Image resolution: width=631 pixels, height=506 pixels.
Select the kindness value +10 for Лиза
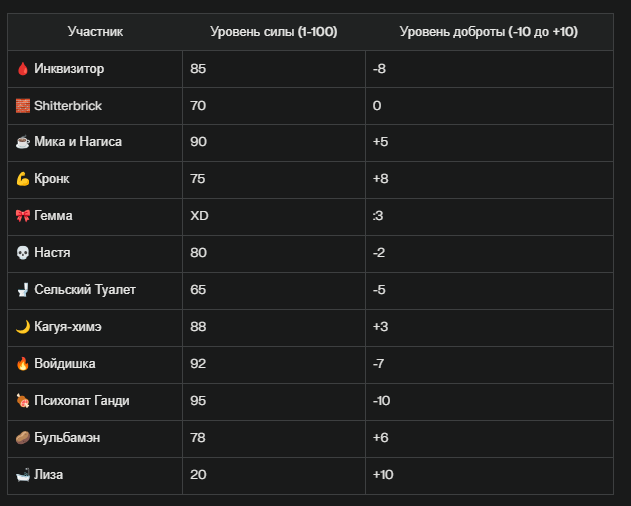click(x=383, y=475)
